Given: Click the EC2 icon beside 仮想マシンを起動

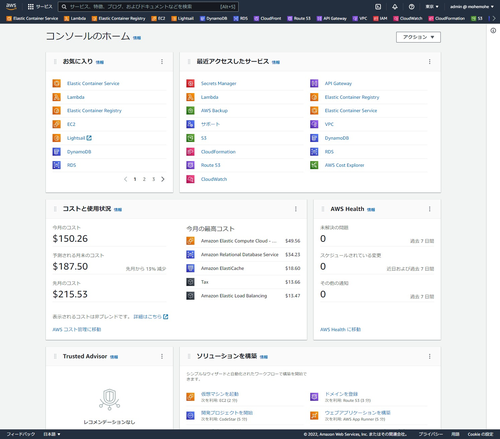Looking at the screenshot, I should coord(190,397).
